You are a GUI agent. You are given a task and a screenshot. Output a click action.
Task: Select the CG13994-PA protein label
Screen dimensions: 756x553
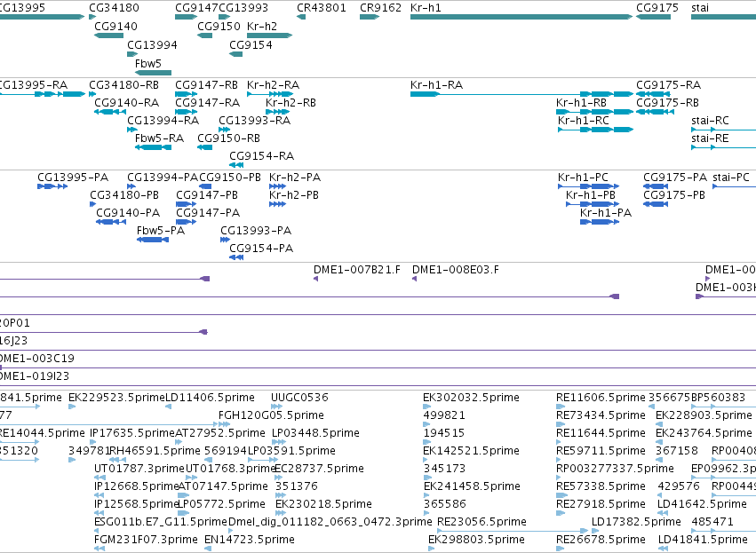tap(163, 178)
